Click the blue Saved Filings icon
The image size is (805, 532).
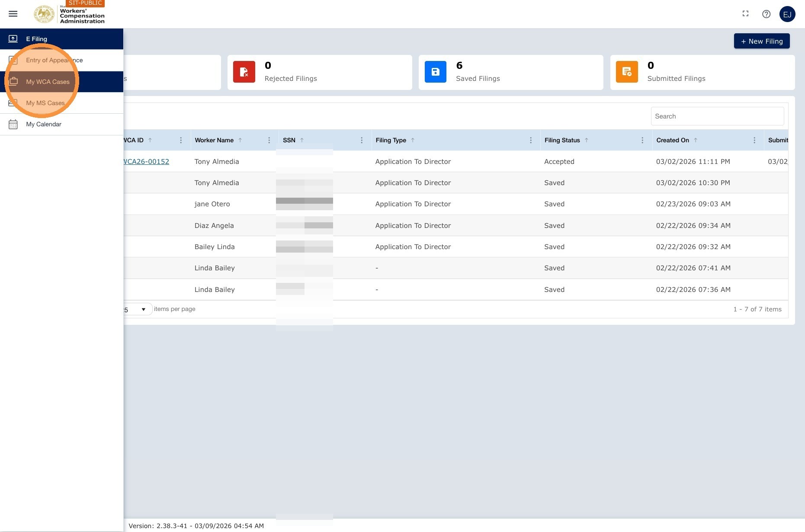[435, 72]
